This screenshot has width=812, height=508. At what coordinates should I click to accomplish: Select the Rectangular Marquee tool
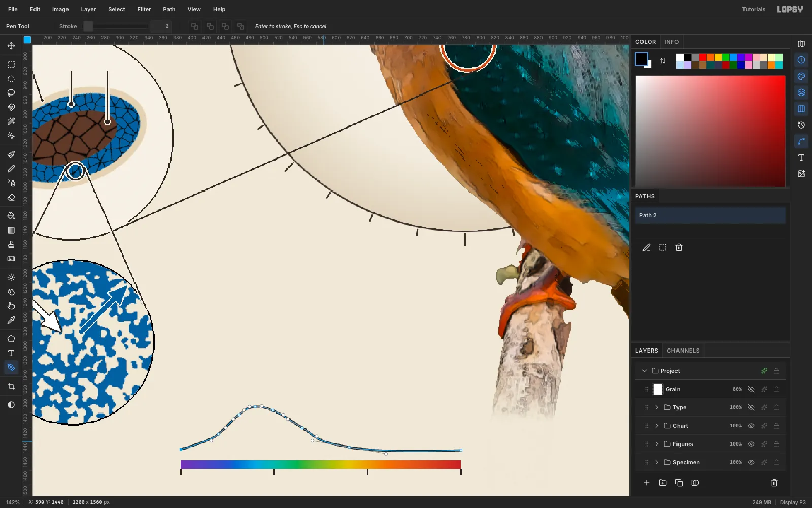tap(11, 65)
